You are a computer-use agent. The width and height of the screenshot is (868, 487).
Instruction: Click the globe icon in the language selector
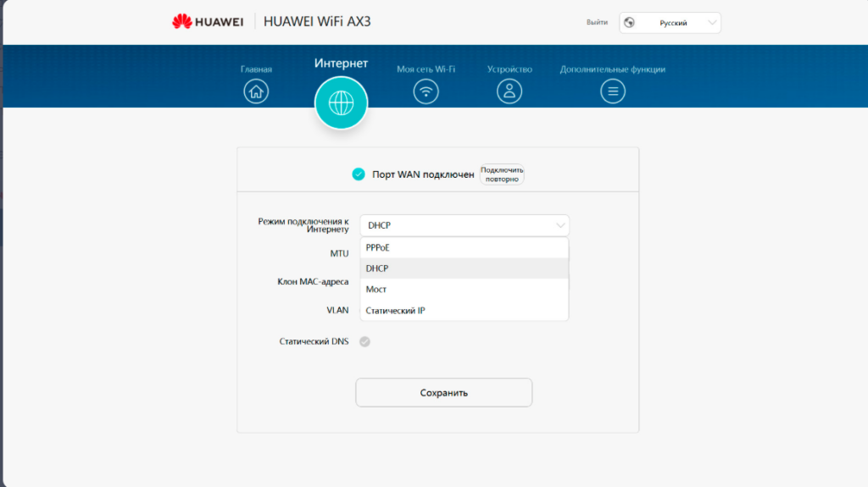coord(629,23)
